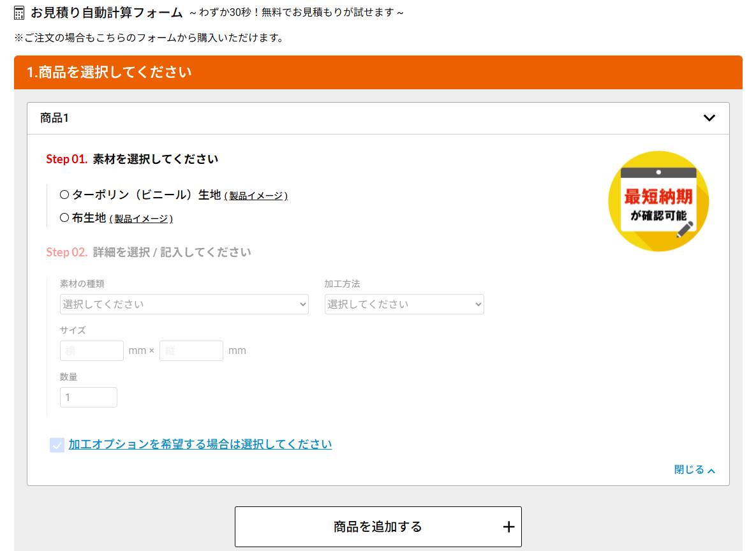Click the 横 width size field
Viewport: 756px width, 551px height.
click(x=92, y=351)
